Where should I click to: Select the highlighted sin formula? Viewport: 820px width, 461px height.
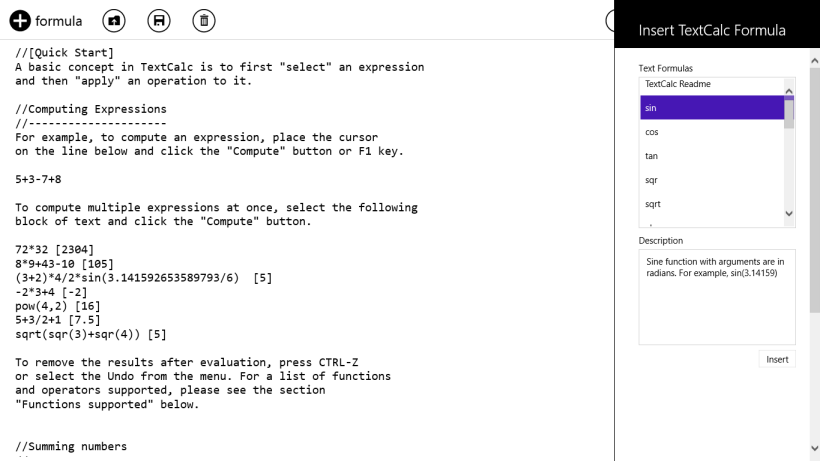[x=712, y=108]
